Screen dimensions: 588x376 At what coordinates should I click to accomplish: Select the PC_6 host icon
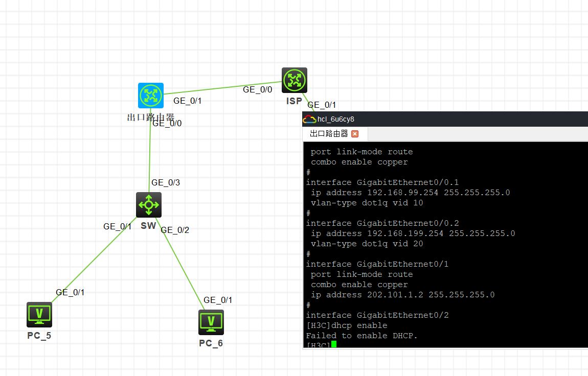[211, 322]
